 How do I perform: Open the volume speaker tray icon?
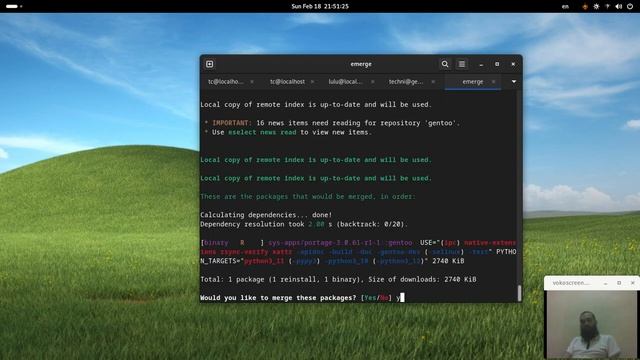click(619, 6)
